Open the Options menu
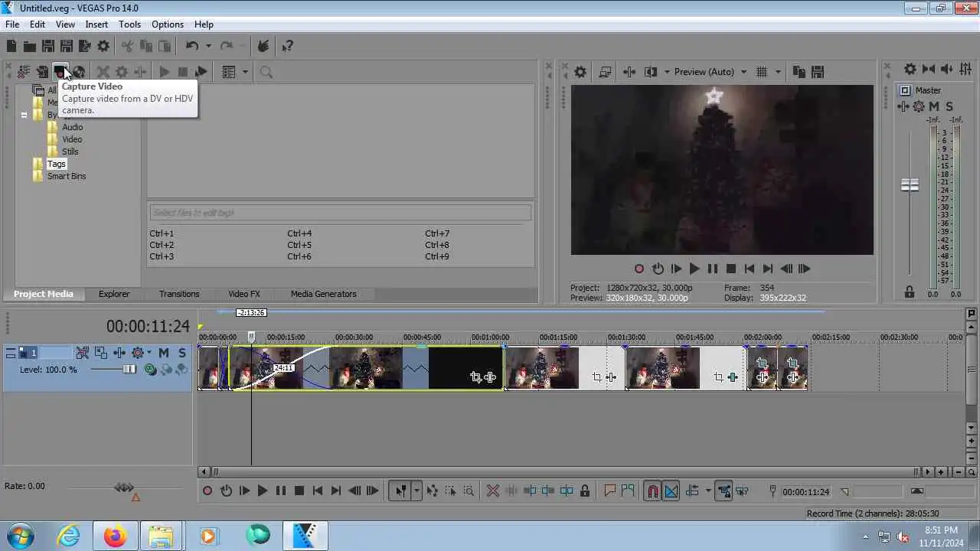 click(167, 24)
